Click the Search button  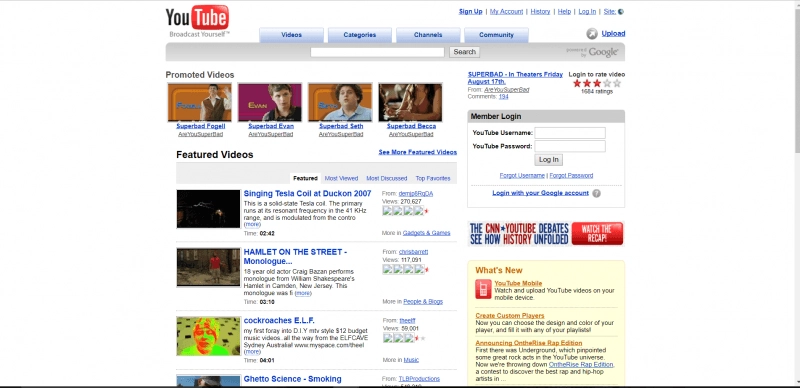[464, 52]
